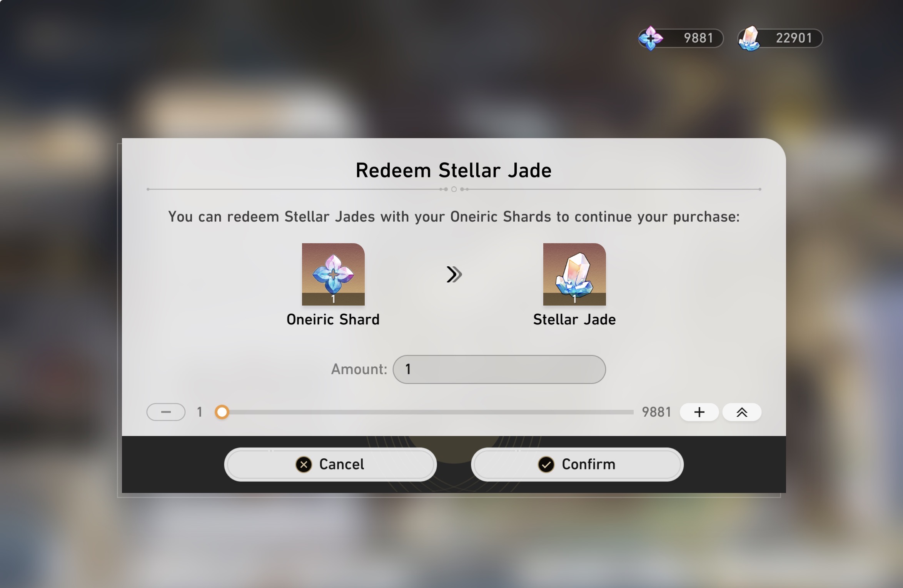Click the middle of the amount slider track

click(427, 412)
